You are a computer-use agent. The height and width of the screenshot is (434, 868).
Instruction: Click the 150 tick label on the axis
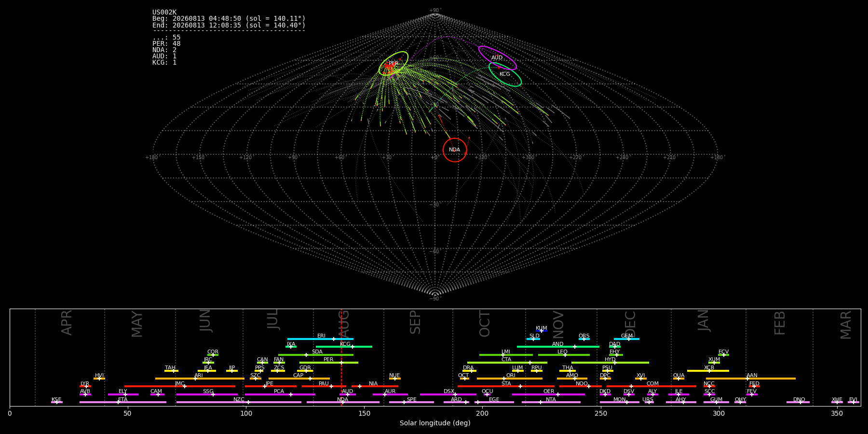tap(364, 413)
